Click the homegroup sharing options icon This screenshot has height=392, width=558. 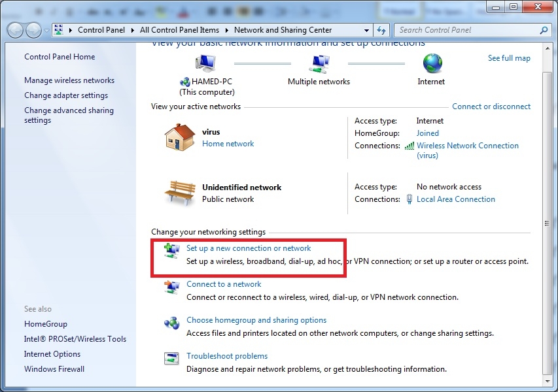[171, 323]
